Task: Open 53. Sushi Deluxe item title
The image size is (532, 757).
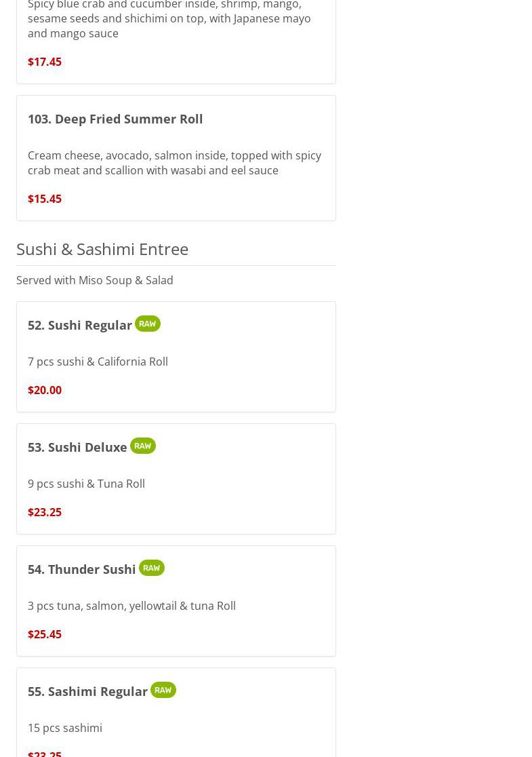Action: (77, 447)
